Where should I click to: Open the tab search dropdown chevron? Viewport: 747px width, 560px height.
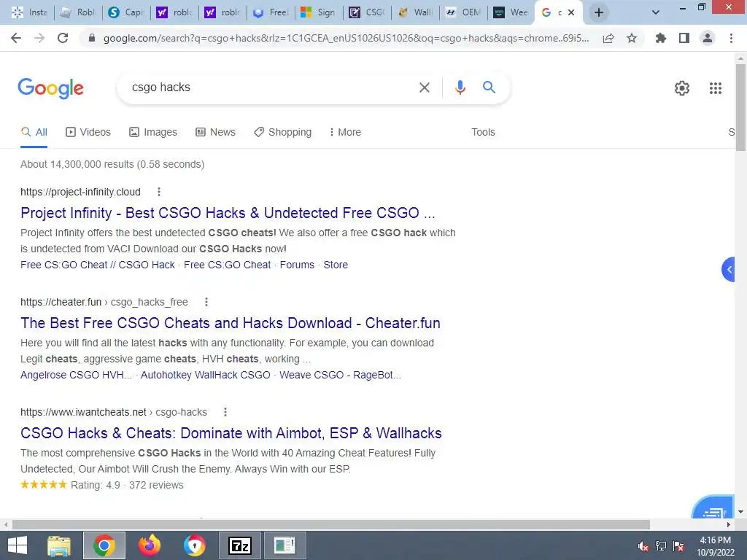[656, 12]
